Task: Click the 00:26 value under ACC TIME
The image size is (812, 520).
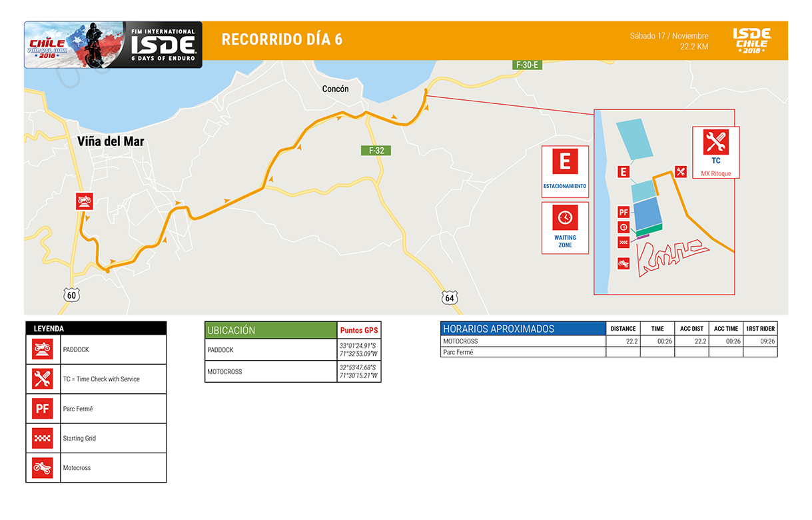Action: click(733, 341)
